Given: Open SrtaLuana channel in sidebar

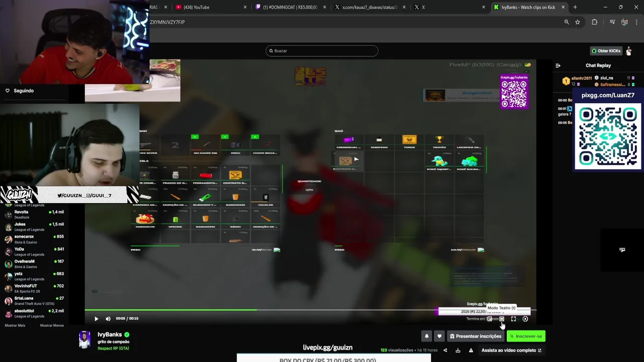Looking at the screenshot, I should click(34, 301).
